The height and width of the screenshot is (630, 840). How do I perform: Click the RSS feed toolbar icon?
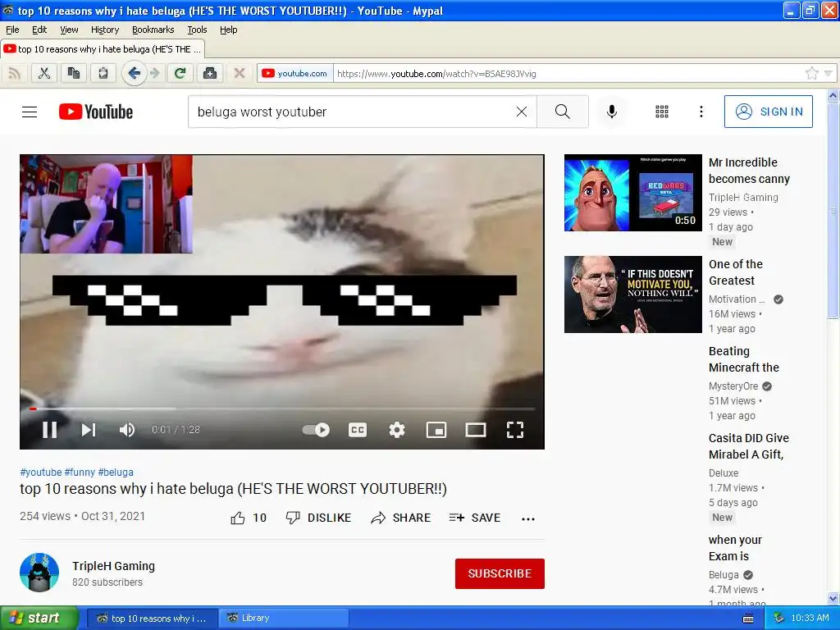coord(15,73)
